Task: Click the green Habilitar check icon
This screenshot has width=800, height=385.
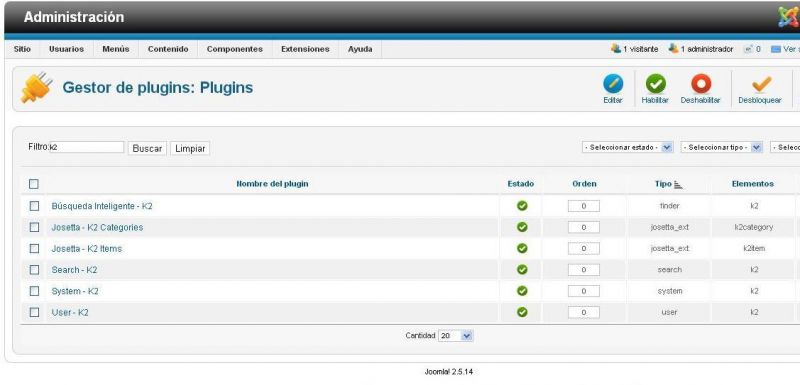Action: coord(655,84)
